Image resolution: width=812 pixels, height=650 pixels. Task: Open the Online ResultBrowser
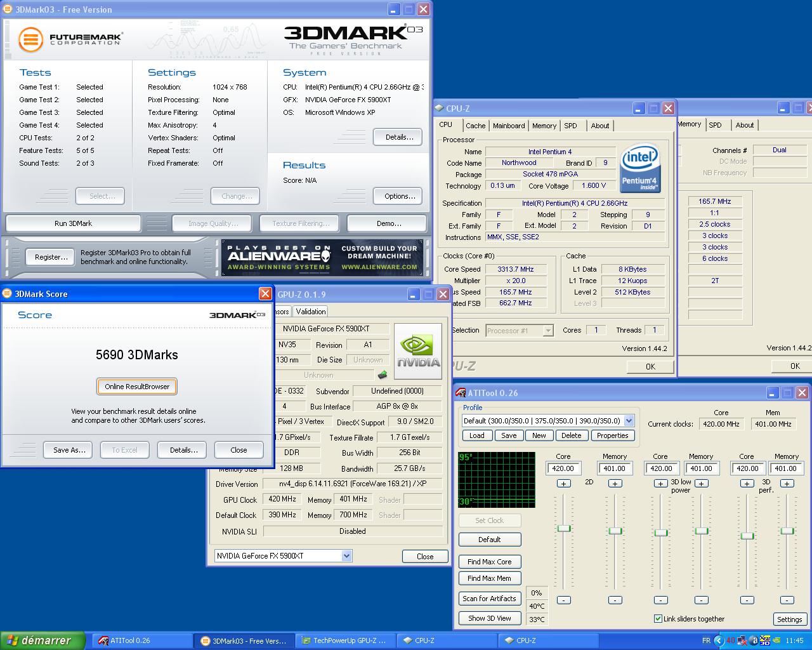pyautogui.click(x=137, y=387)
